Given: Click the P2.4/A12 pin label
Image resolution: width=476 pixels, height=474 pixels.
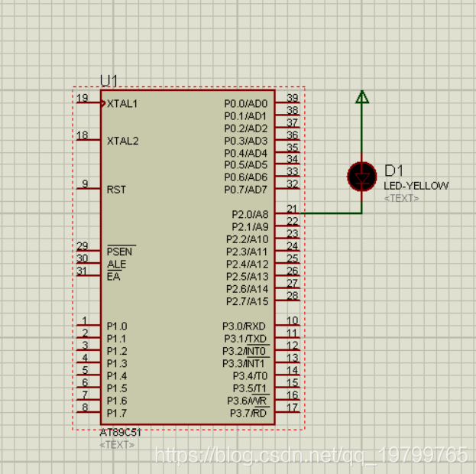Looking at the screenshot, I should click(x=248, y=265).
